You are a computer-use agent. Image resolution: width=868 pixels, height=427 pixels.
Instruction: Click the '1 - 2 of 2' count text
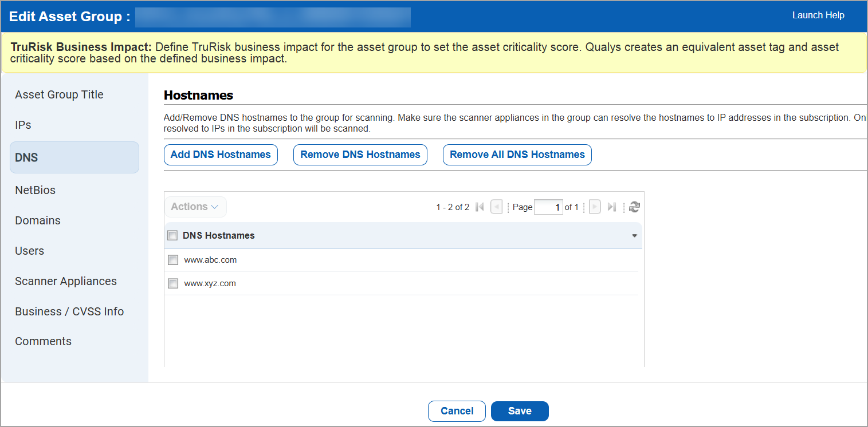pyautogui.click(x=453, y=207)
